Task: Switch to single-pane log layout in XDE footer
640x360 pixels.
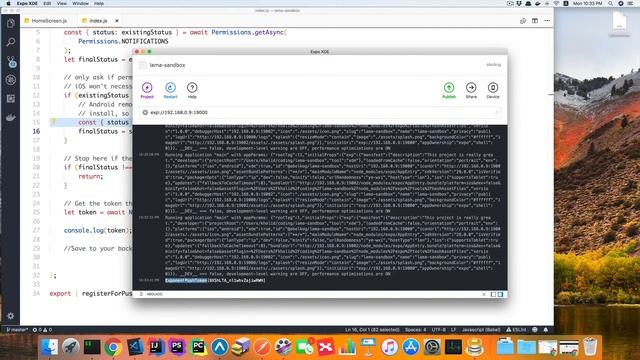Action: coord(493,294)
